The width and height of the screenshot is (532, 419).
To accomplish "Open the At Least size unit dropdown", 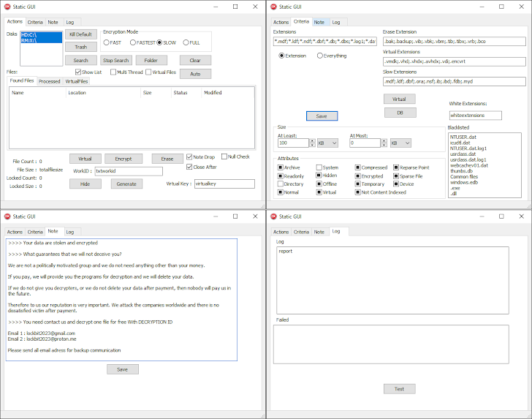I will 329,143.
